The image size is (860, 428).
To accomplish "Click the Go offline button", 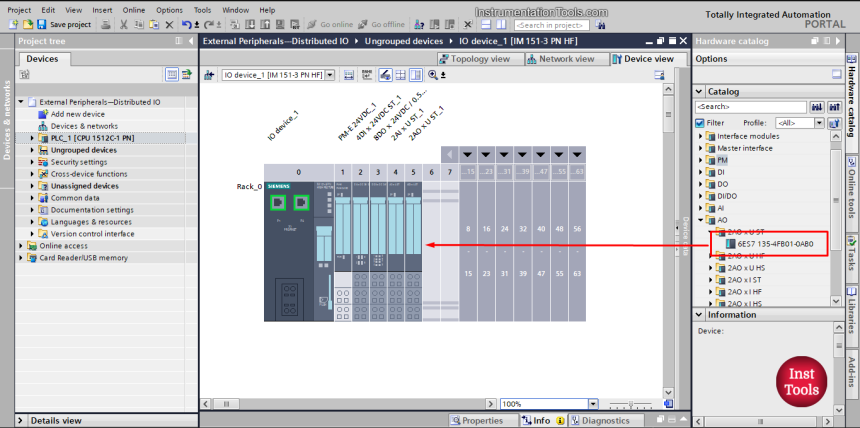I will [382, 24].
